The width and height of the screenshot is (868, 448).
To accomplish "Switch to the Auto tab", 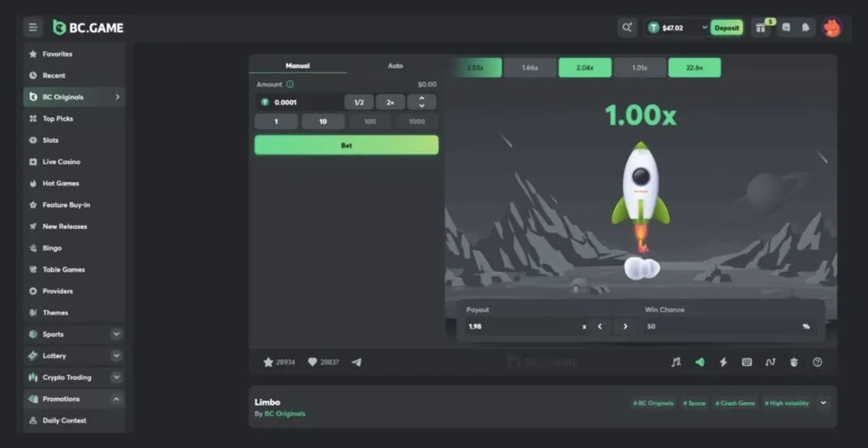I will coord(395,66).
